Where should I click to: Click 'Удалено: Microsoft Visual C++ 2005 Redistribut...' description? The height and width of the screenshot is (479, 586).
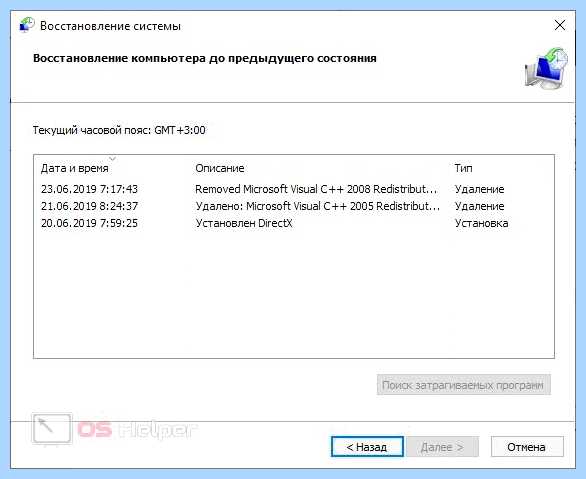[x=318, y=206]
